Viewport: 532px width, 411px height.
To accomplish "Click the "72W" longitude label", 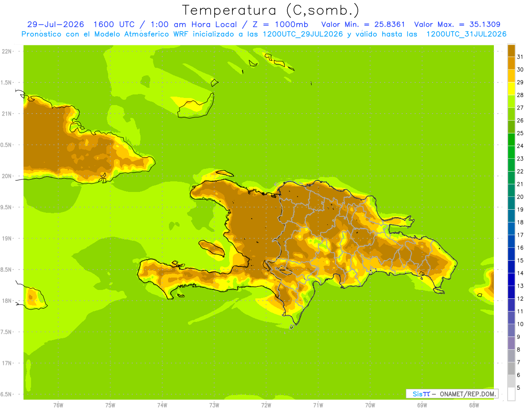I will pyautogui.click(x=266, y=405).
